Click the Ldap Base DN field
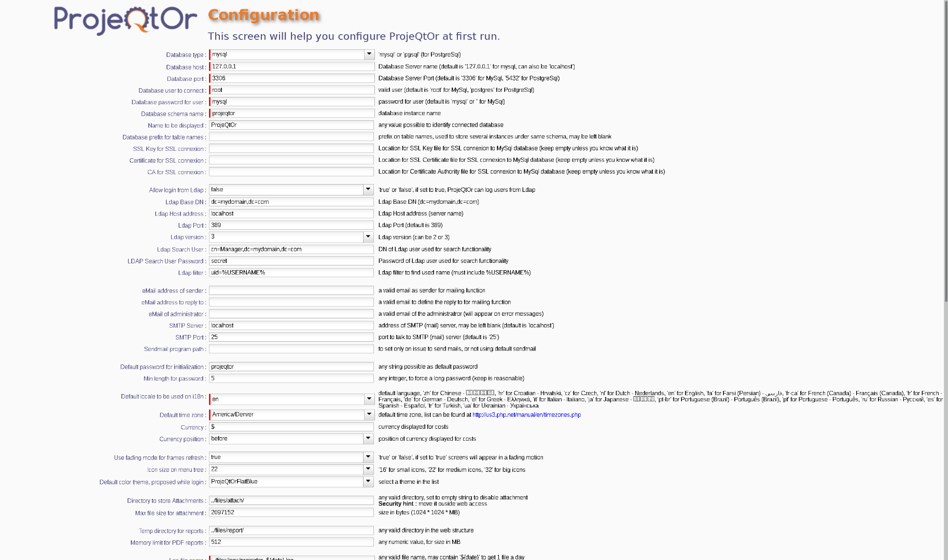 (291, 202)
